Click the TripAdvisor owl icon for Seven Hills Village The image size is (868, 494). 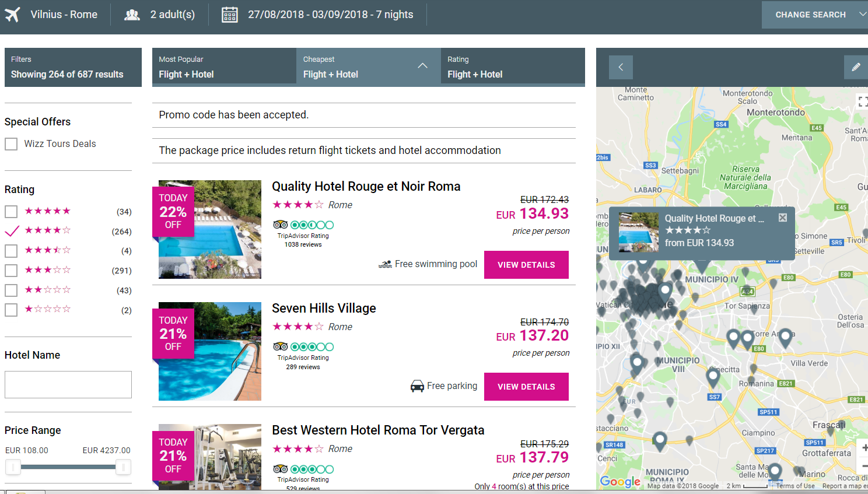coord(280,346)
